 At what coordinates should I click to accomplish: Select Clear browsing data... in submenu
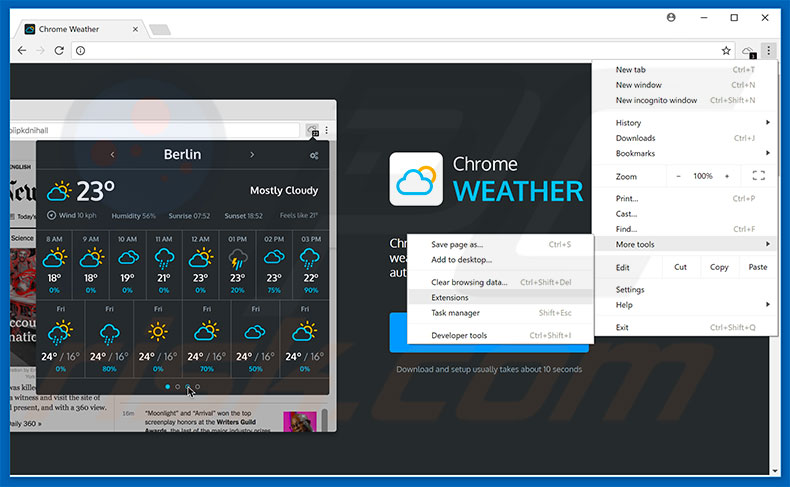[500, 282]
